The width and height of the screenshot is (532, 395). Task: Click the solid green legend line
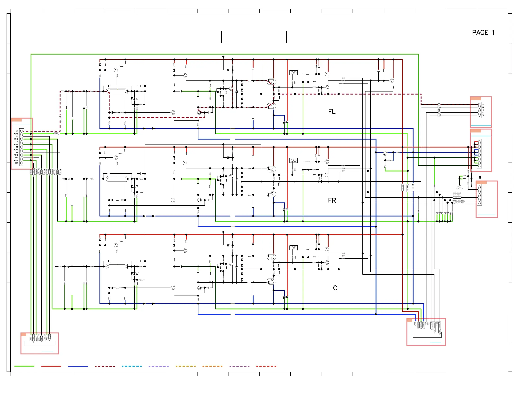(24, 366)
